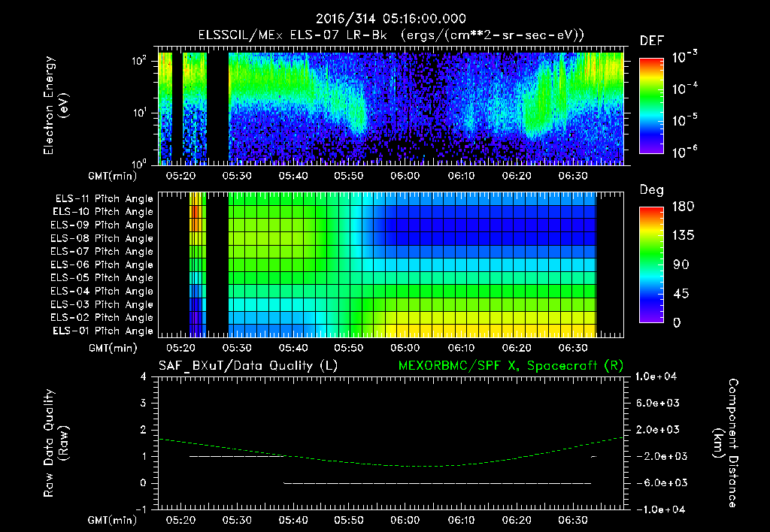This screenshot has height=532, width=770.
Task: Click the 4 tick on Raw Data Quality axis
Action: pos(143,376)
